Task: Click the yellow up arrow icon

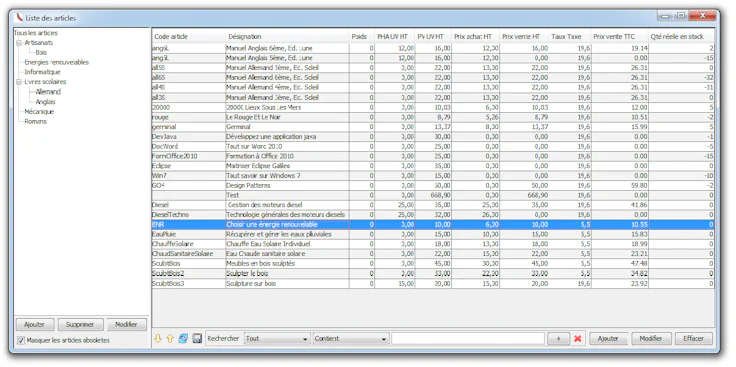Action: pyautogui.click(x=170, y=338)
